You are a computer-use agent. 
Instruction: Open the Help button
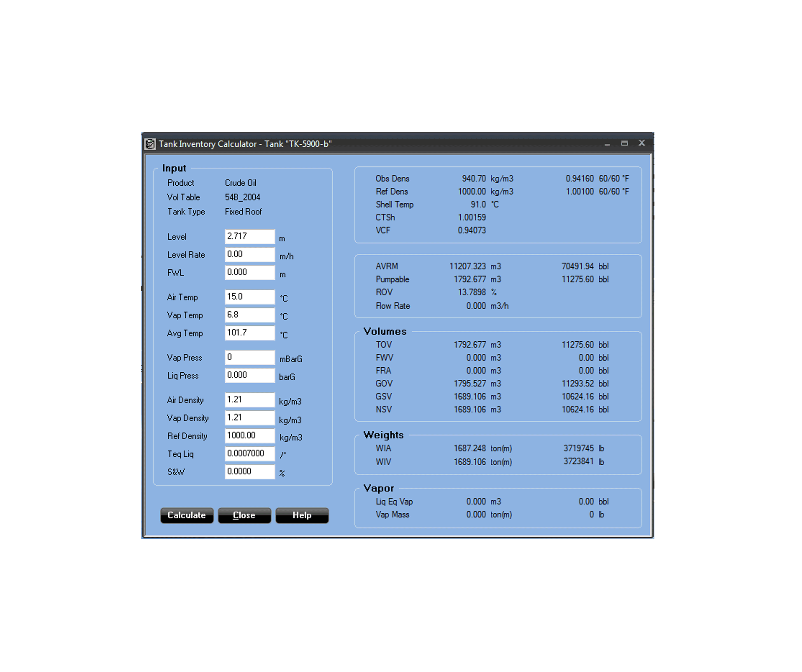click(302, 515)
